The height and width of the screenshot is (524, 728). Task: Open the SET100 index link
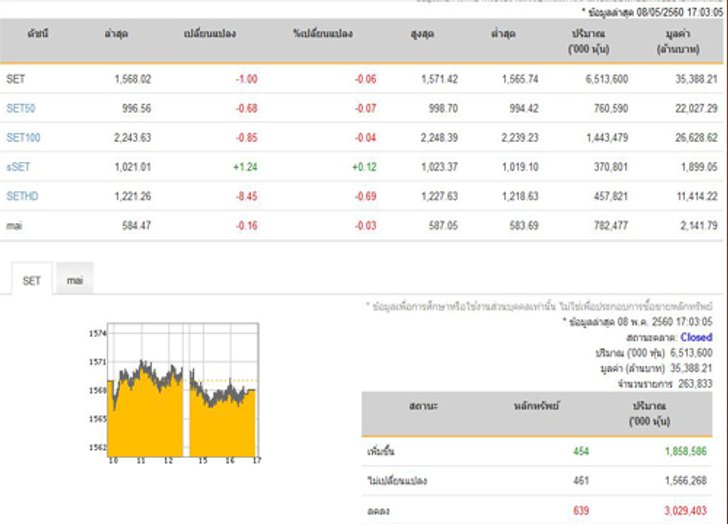(23, 138)
